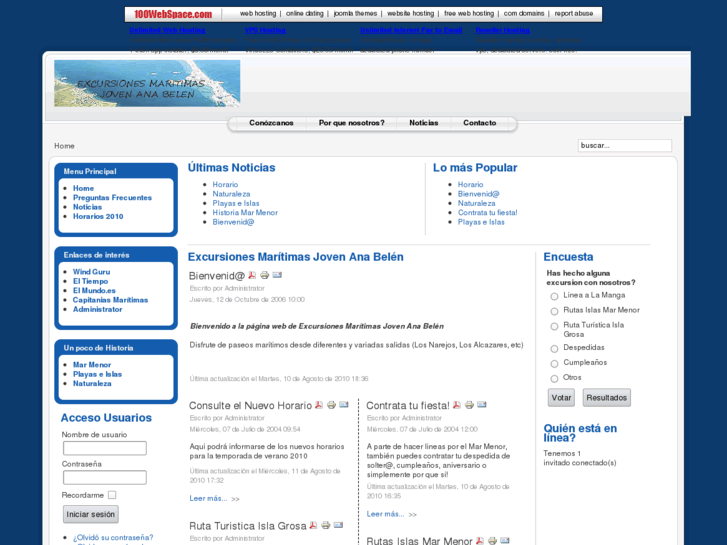Open El Mundo.es link
Image resolution: width=727 pixels, height=545 pixels.
click(x=94, y=290)
